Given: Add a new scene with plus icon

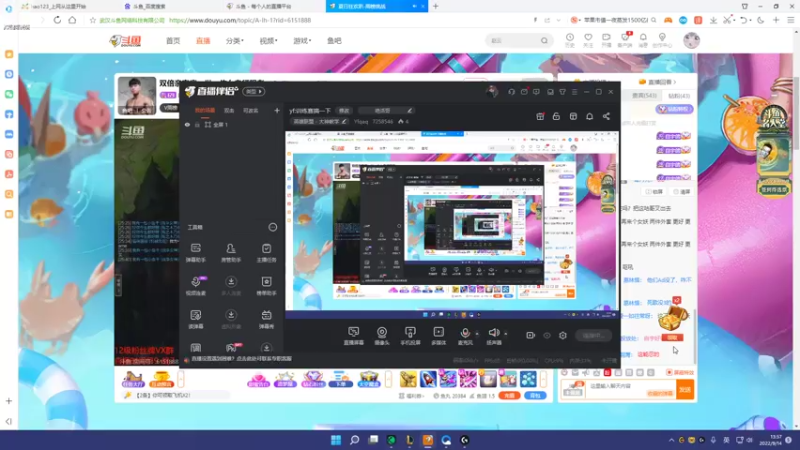Looking at the screenshot, I should coord(277,110).
